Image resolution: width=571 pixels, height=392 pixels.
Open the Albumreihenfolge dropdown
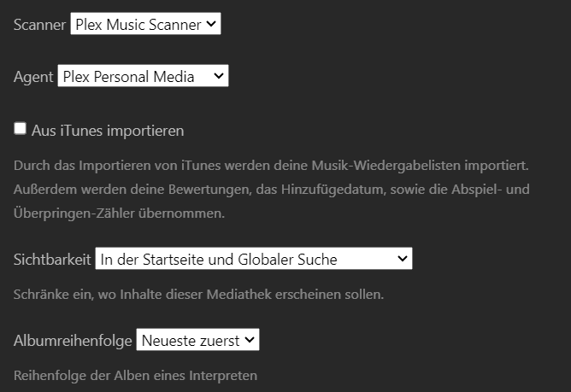[x=197, y=340]
